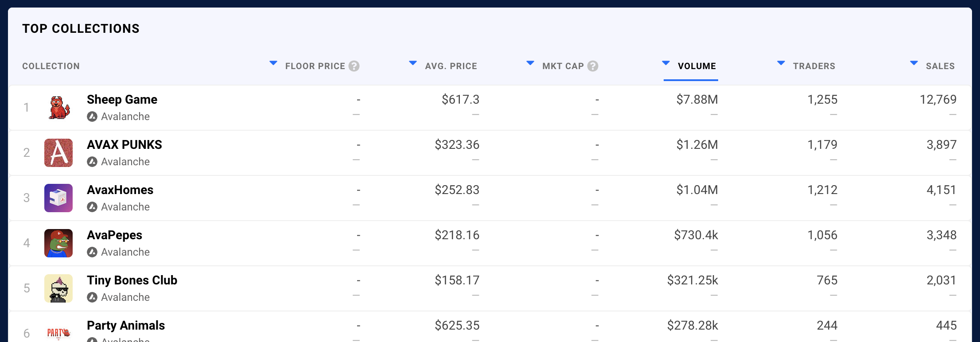Open the Sheep Game collection link
The width and height of the screenshot is (980, 342).
coord(122,99)
